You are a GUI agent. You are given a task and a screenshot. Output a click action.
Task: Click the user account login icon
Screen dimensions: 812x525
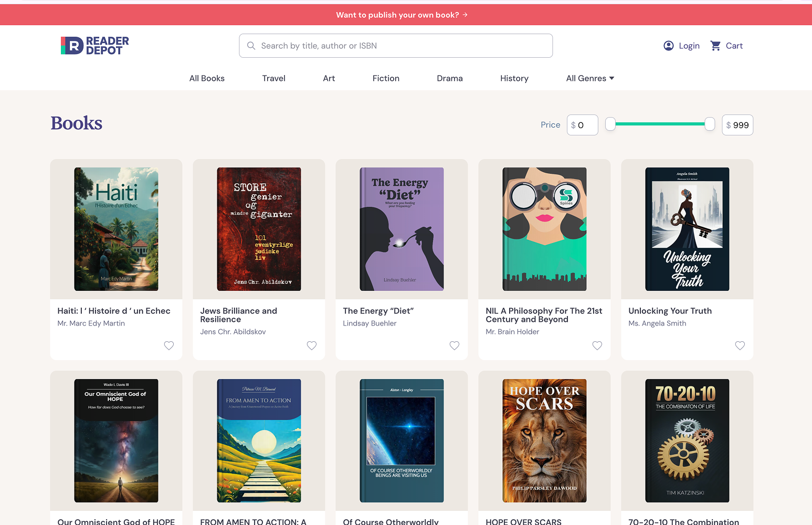click(669, 46)
